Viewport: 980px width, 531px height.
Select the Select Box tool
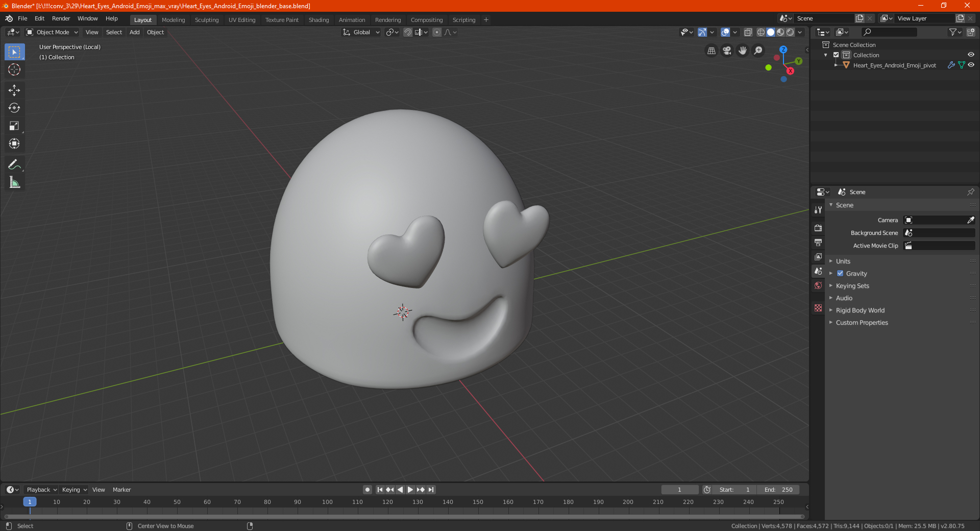click(x=14, y=52)
